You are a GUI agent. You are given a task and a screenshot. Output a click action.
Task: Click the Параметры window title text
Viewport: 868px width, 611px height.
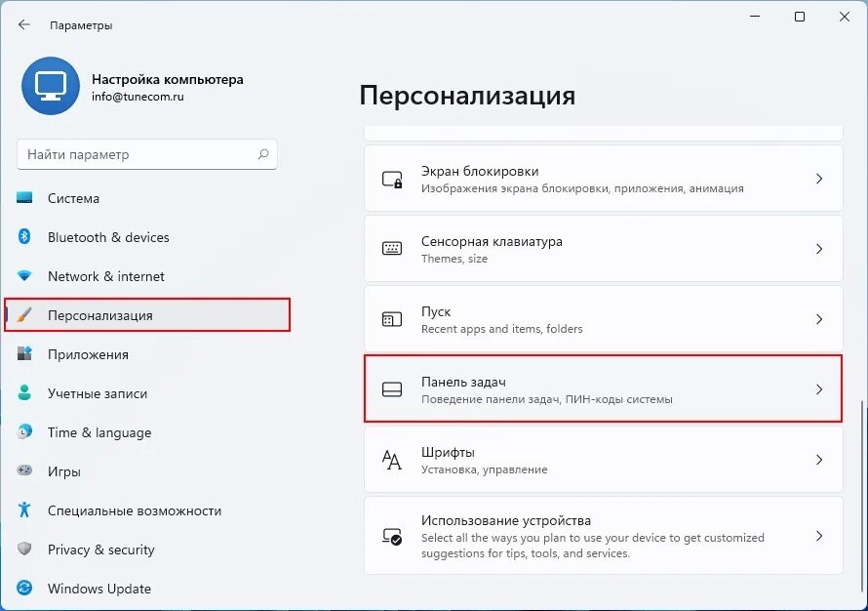pyautogui.click(x=81, y=25)
